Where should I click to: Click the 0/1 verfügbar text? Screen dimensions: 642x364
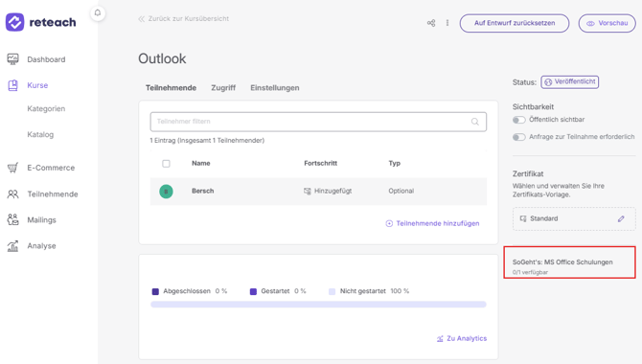(x=530, y=272)
